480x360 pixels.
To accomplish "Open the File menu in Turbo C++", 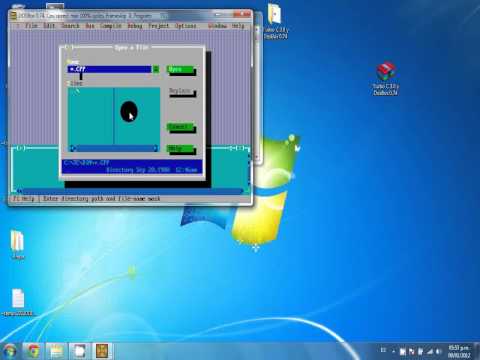I will click(x=32, y=26).
